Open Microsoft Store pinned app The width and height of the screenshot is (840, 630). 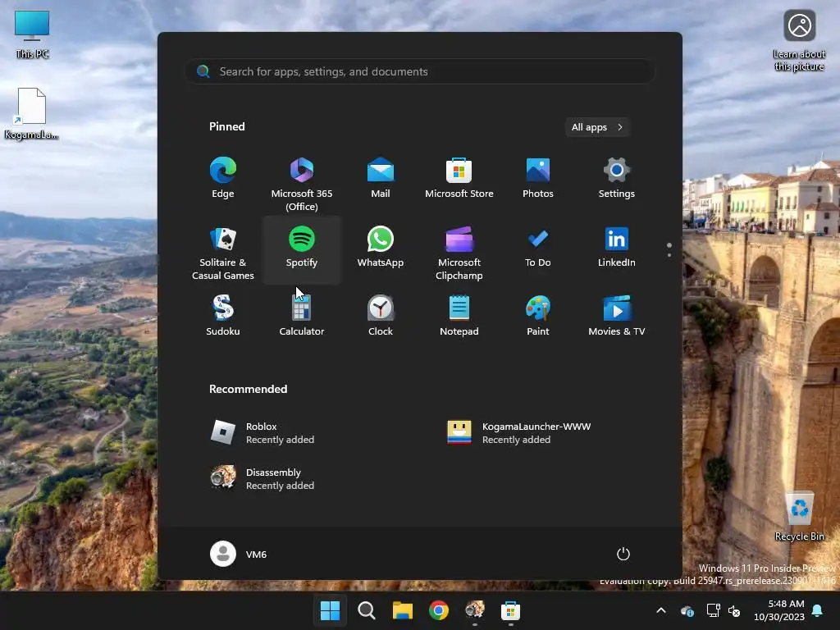459,179
